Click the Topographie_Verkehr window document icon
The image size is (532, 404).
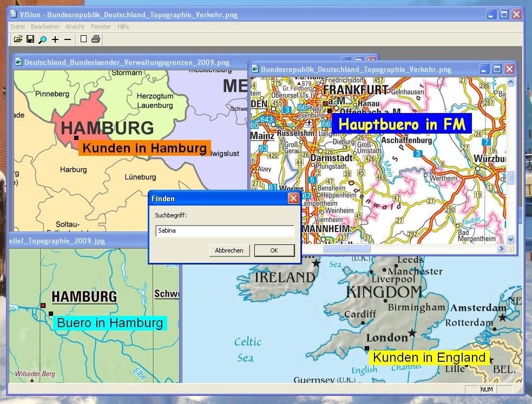coord(255,69)
